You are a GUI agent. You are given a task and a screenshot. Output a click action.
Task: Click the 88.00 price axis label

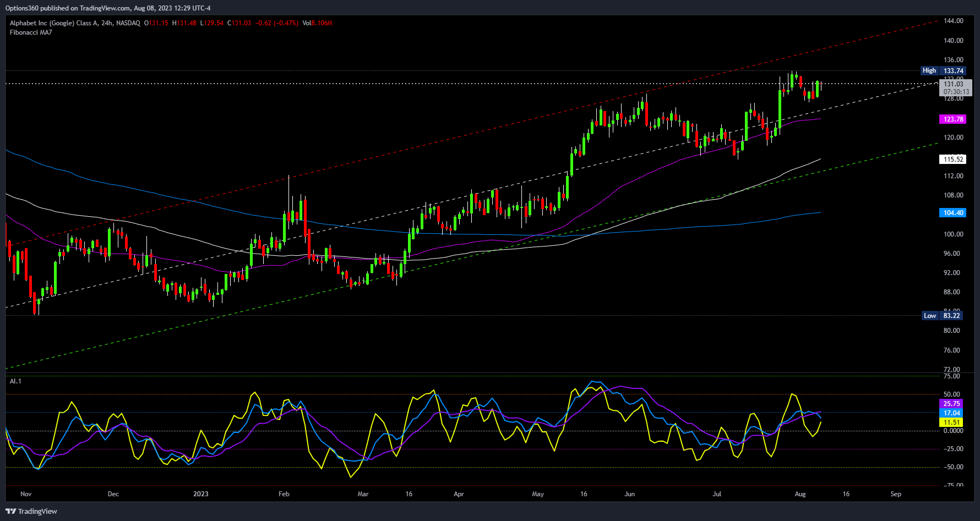pos(951,292)
